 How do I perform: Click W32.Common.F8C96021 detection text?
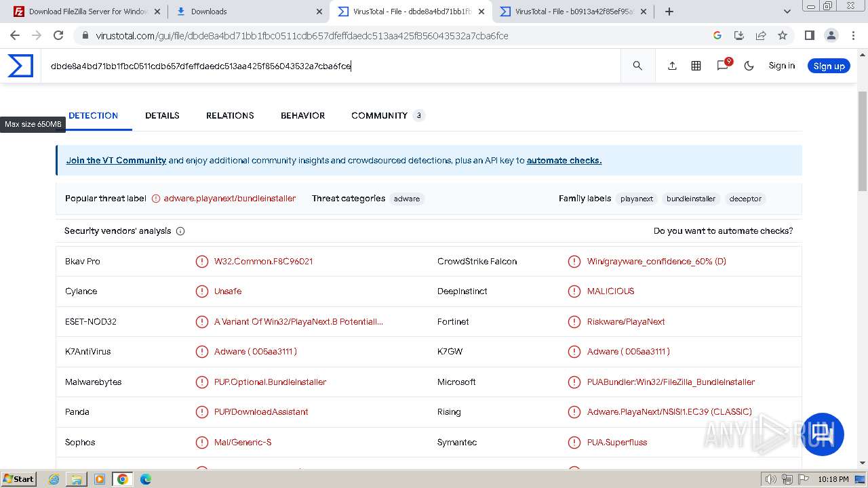tap(263, 262)
